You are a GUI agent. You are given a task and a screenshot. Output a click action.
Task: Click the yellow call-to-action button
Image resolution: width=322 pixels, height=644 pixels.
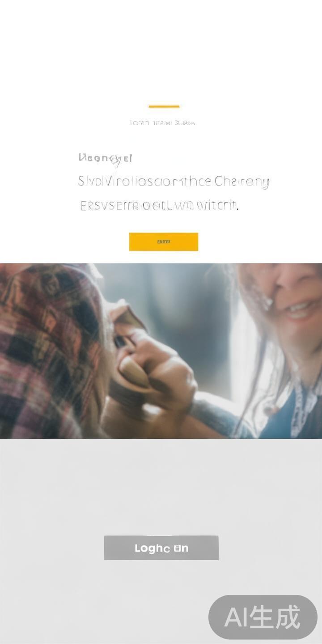point(164,241)
